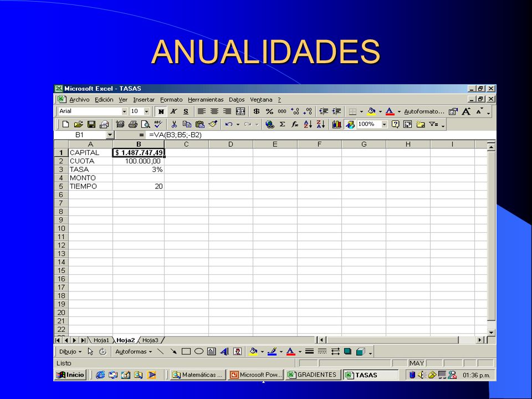This screenshot has height=399, width=532.
Task: Apply thousands separator style (000)
Action: [282, 111]
